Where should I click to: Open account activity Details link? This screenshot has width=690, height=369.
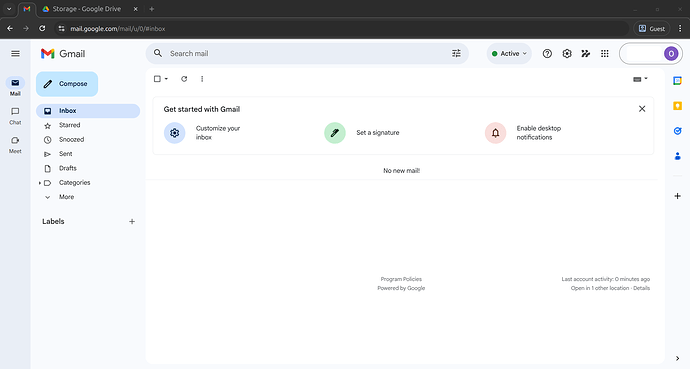(x=642, y=289)
